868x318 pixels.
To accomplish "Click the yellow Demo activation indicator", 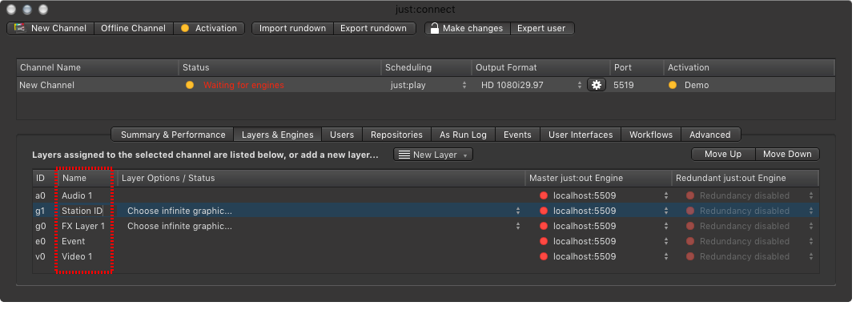I will tap(673, 86).
